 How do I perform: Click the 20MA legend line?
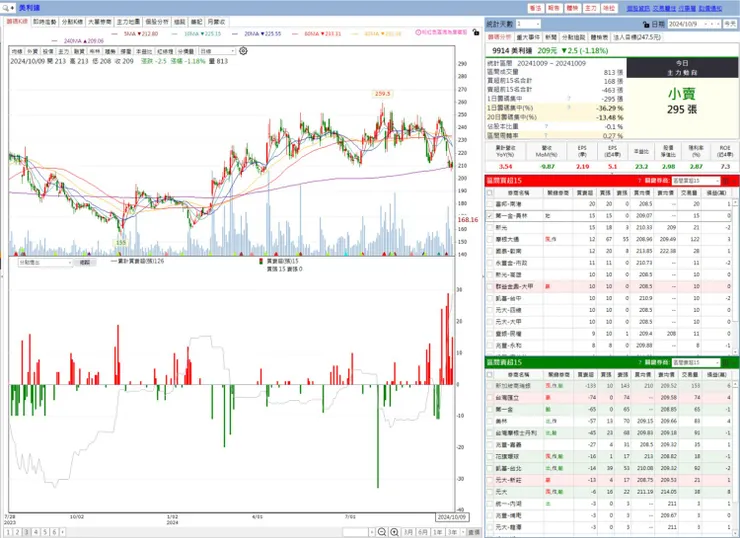(257, 34)
